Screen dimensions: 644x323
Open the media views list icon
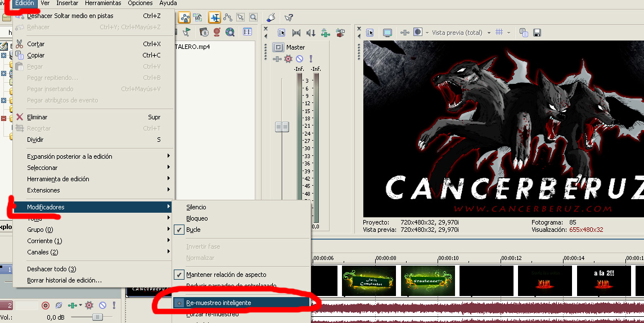(x=247, y=32)
